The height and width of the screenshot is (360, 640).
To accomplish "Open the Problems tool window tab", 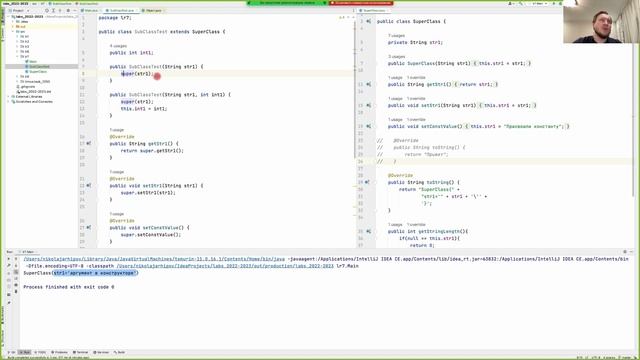I will click(x=60, y=352).
